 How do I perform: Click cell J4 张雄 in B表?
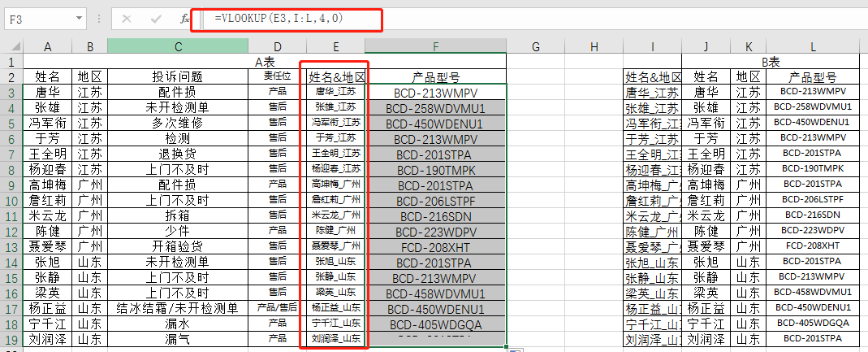point(706,107)
